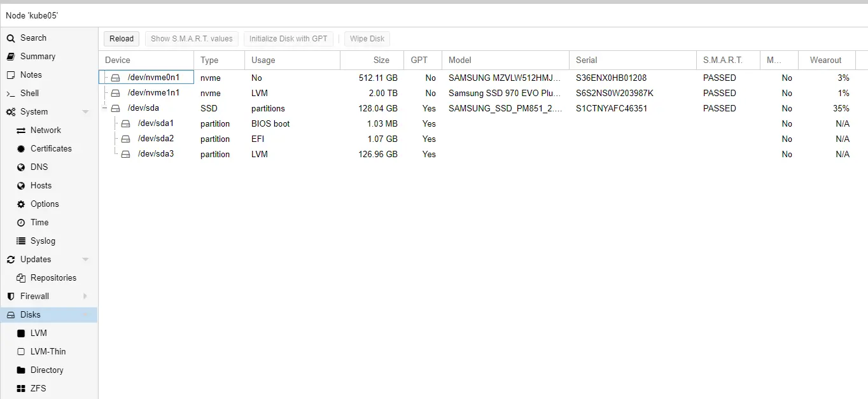Image resolution: width=868 pixels, height=399 pixels.
Task: Collapse the /dev/sda disk tree node
Action: click(x=105, y=109)
